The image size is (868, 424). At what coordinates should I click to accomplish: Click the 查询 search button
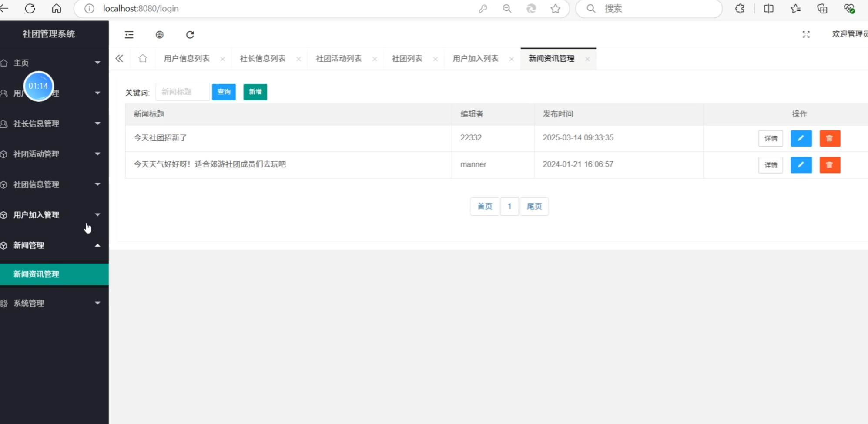point(224,92)
